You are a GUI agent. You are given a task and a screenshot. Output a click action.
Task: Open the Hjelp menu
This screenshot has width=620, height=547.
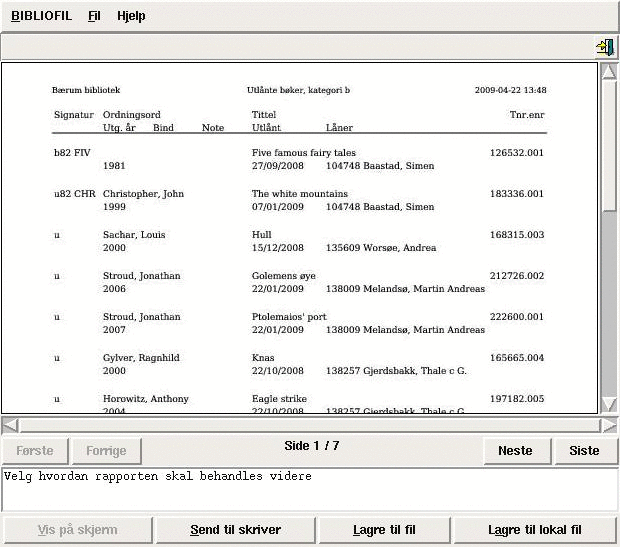click(x=131, y=16)
